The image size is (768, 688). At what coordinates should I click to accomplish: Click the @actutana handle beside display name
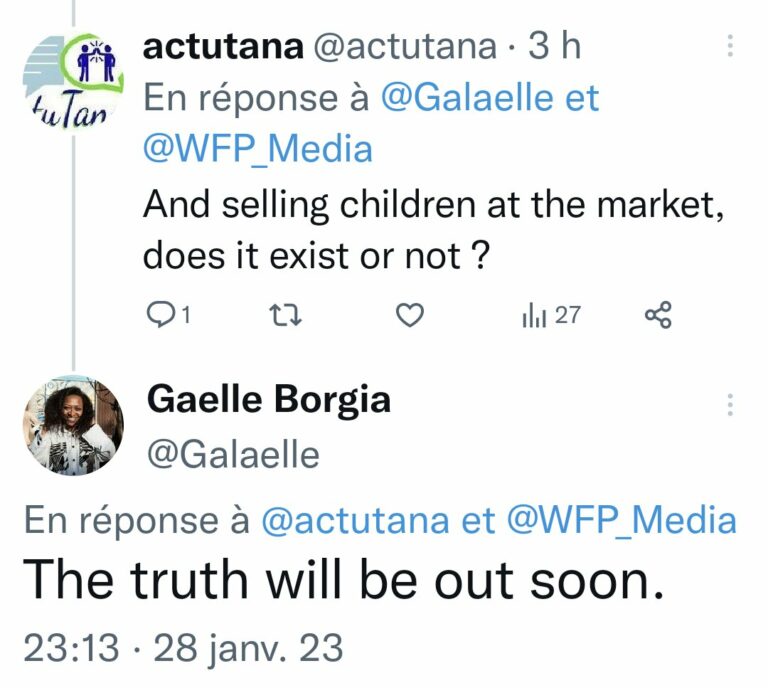coord(405,47)
